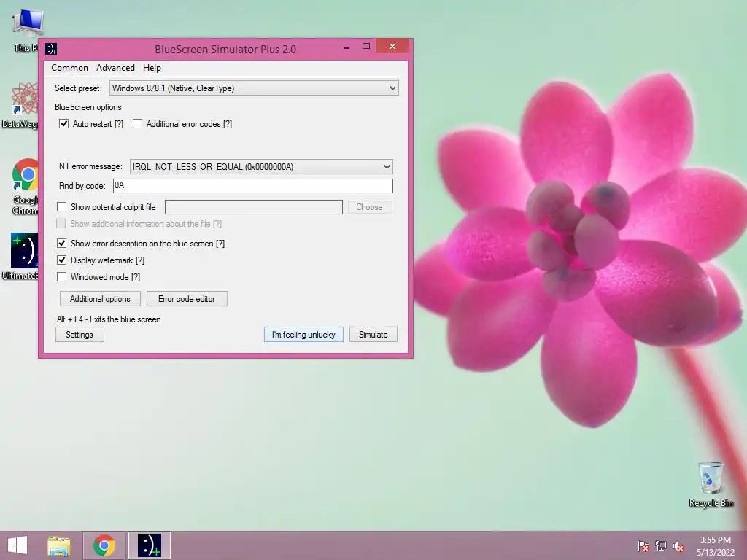This screenshot has width=747, height=560.
Task: Uncheck Display watermark
Action: tap(61, 260)
